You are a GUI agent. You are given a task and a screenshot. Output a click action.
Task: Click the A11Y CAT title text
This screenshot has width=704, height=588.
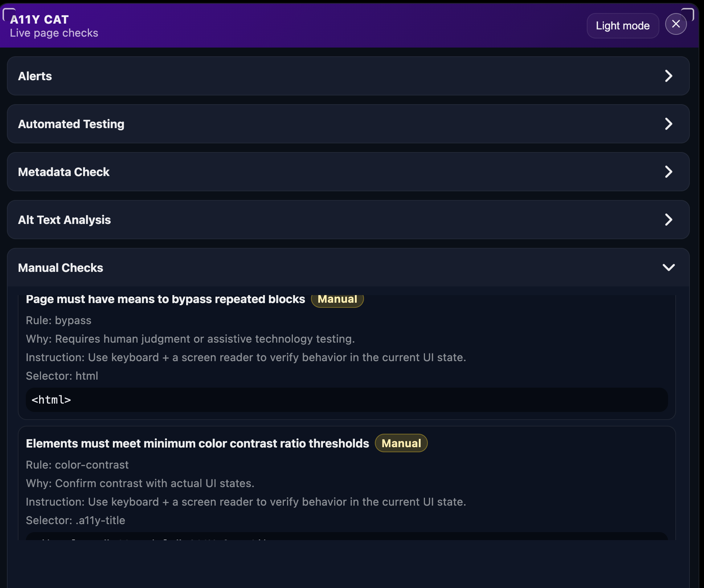point(40,20)
